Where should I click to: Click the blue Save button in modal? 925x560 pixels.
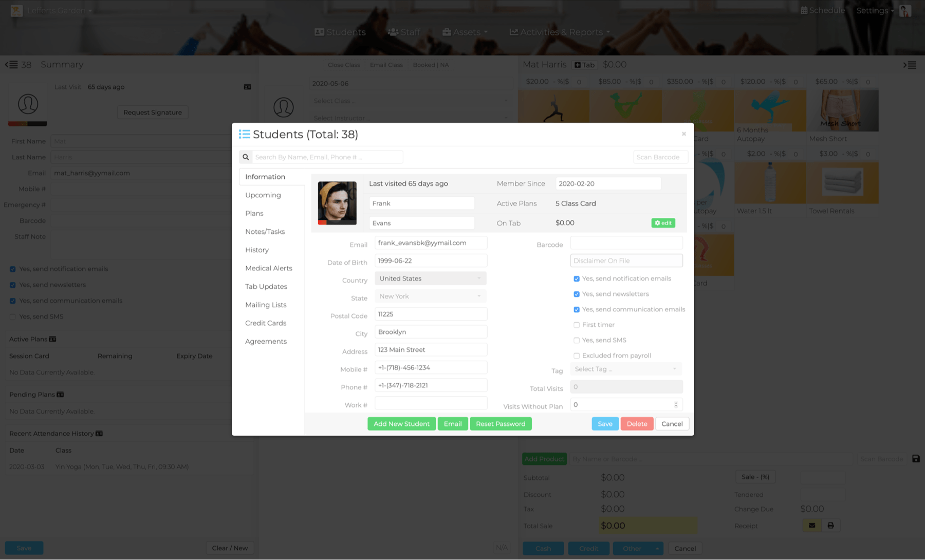click(x=605, y=424)
